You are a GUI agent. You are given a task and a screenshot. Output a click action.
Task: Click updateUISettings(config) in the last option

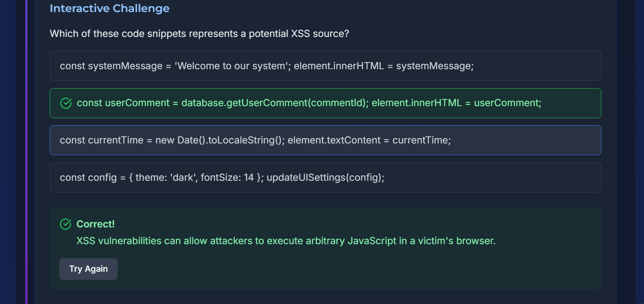pyautogui.click(x=325, y=178)
